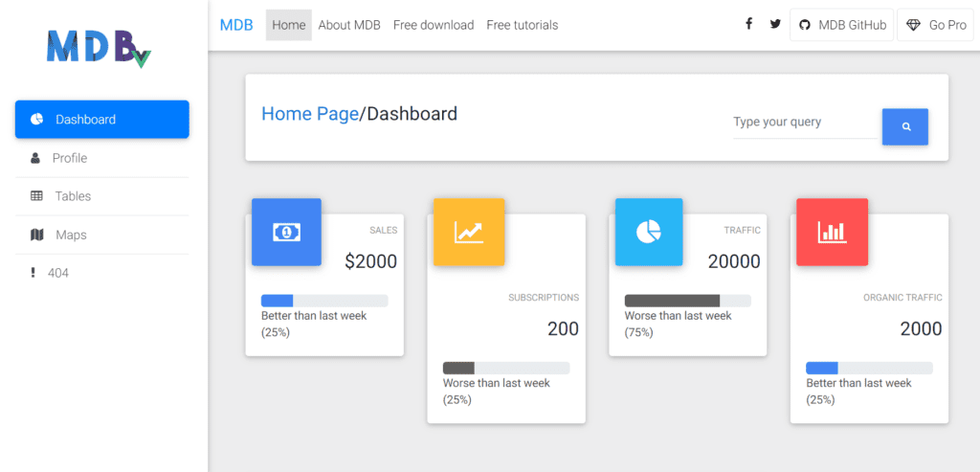Viewport: 980px width, 472px height.
Task: Click the blue Sales money bill icon
Action: [x=286, y=232]
